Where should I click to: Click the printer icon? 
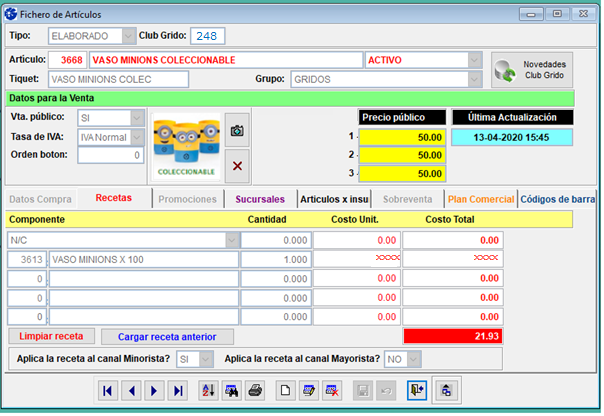255,390
